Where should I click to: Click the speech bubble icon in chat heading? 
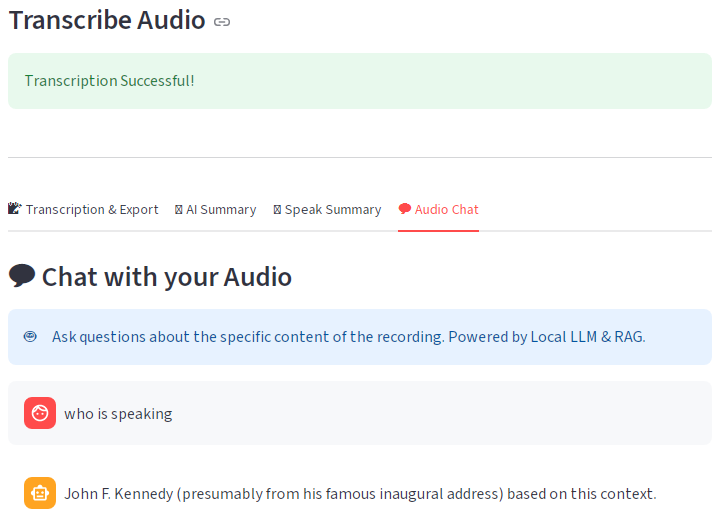click(x=22, y=276)
